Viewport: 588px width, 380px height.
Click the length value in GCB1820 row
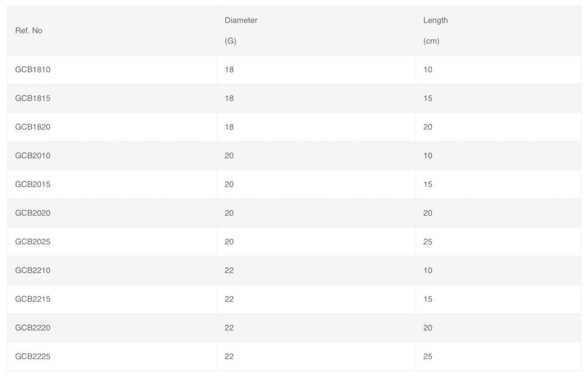click(x=428, y=127)
